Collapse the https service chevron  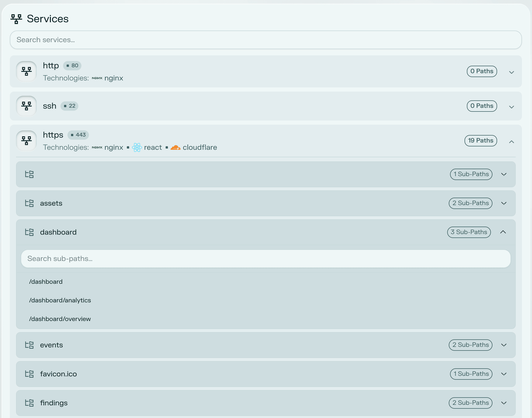511,141
